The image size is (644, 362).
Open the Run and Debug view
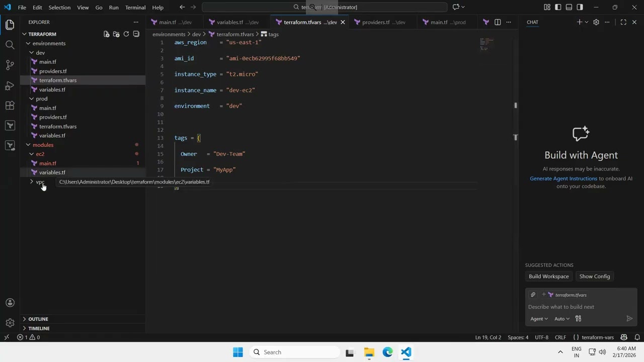coord(10,85)
